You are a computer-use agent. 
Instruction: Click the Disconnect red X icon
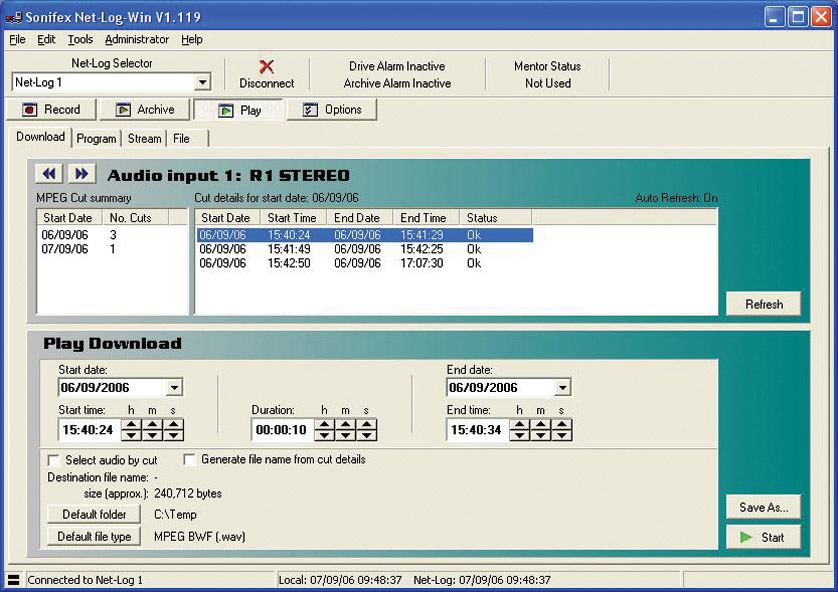click(x=266, y=67)
